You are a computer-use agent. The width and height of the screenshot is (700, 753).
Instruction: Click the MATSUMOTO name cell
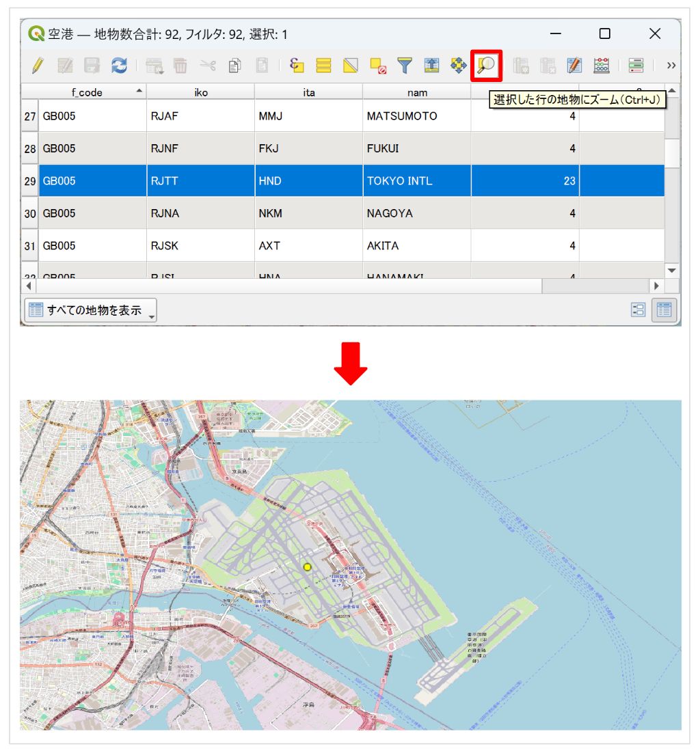click(x=417, y=116)
